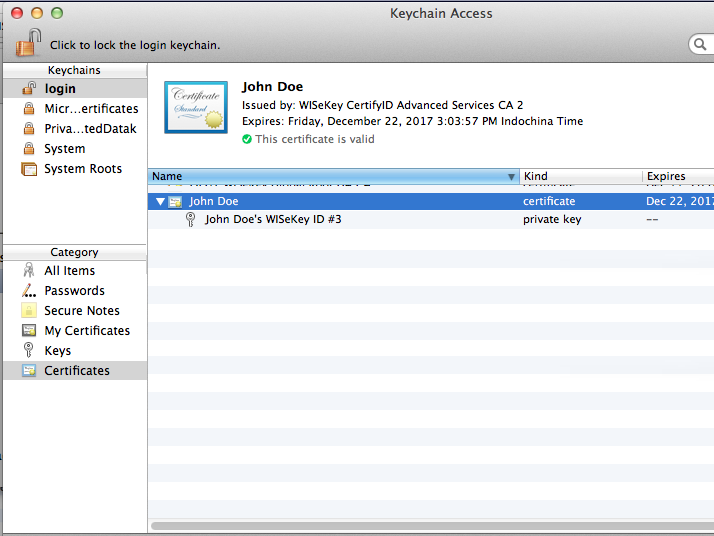Show the Secure Notes category

pyautogui.click(x=75, y=311)
